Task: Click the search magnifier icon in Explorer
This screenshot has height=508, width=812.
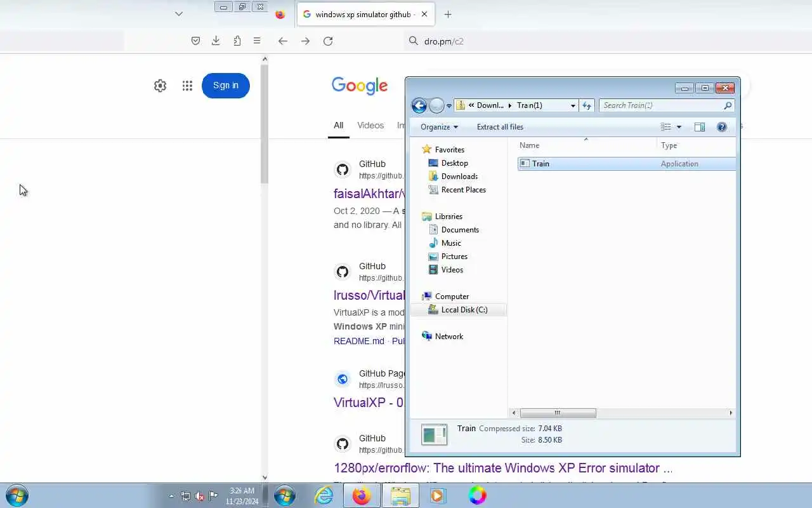Action: click(728, 105)
